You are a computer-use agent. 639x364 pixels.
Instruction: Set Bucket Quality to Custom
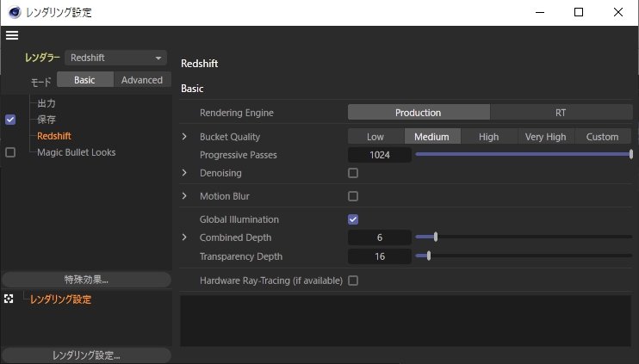(x=603, y=137)
